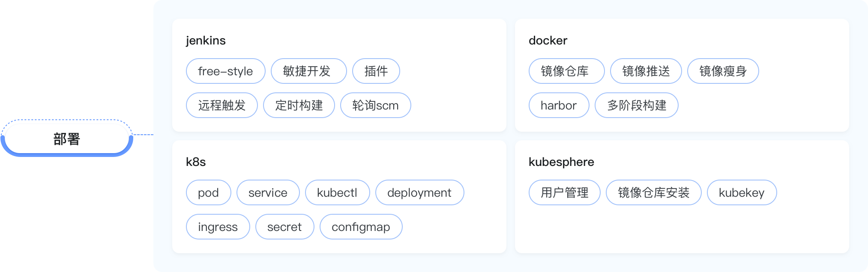Select the free-style tag
The width and height of the screenshot is (868, 272).
coord(225,71)
